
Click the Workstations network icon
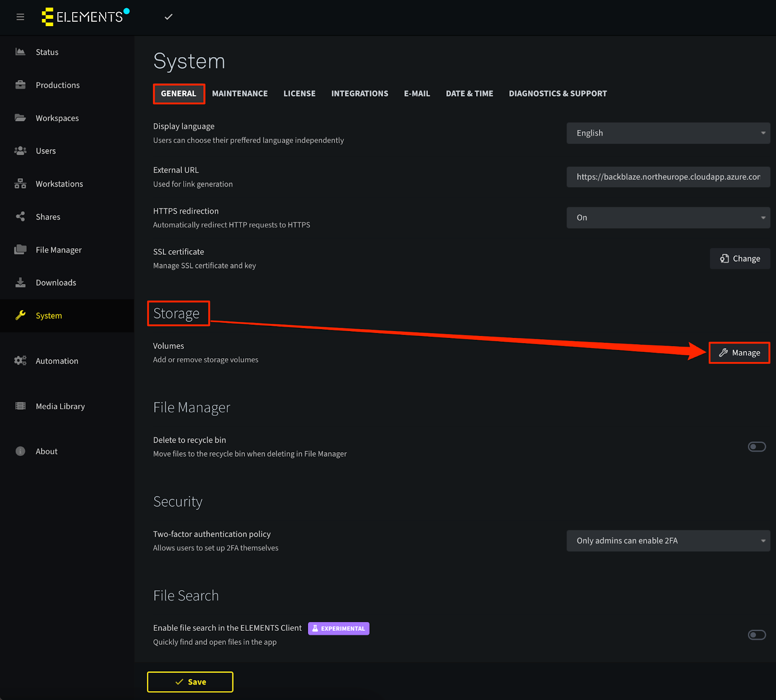(20, 184)
